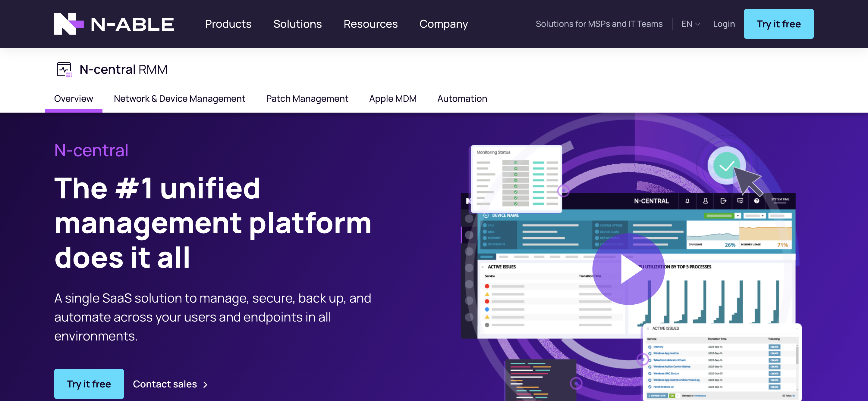This screenshot has width=868, height=401.
Task: Click the hero Try it free button
Action: [x=89, y=384]
